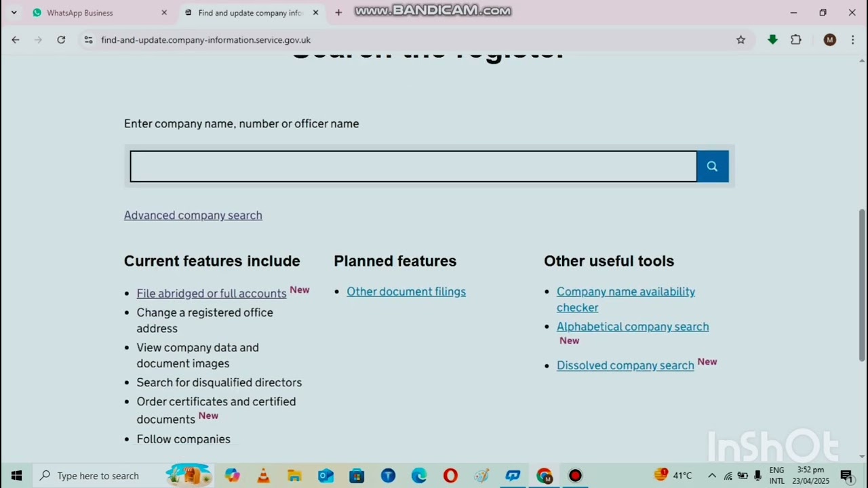Viewport: 868px width, 488px height.
Task: Open File Explorer from the taskbar
Action: (x=294, y=476)
